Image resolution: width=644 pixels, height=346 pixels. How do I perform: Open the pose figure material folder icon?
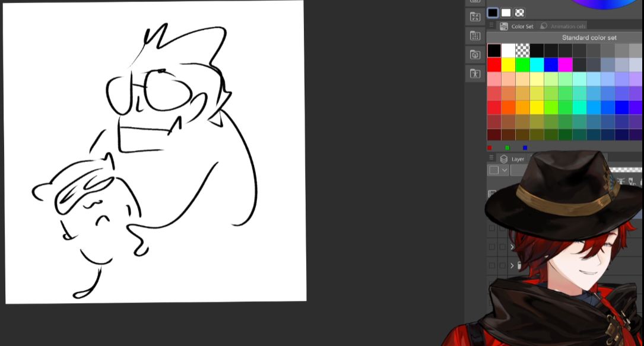475,74
